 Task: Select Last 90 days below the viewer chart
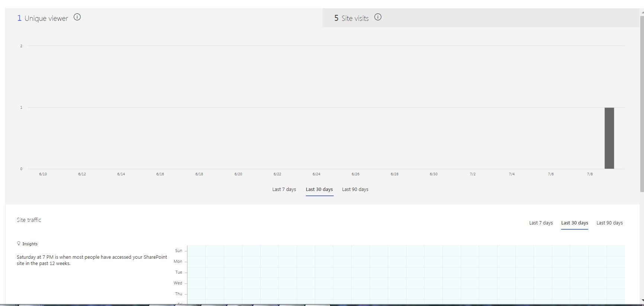pos(355,189)
